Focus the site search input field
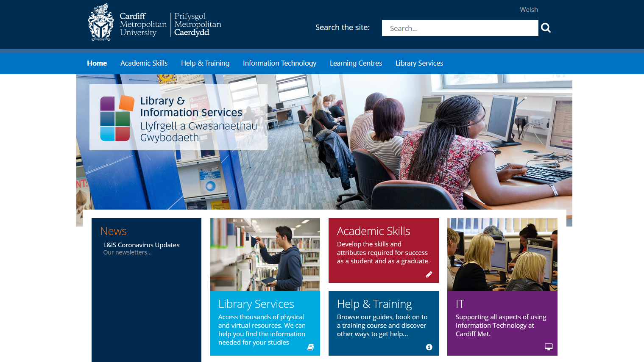This screenshot has height=362, width=644. [460, 28]
